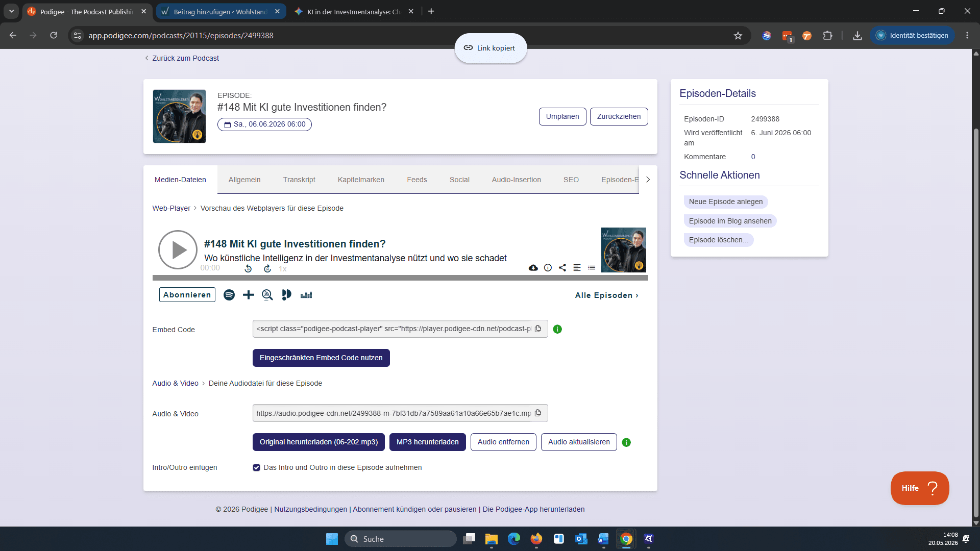Click the cloud download icon in player
This screenshot has width=980, height=551.
coord(533,268)
